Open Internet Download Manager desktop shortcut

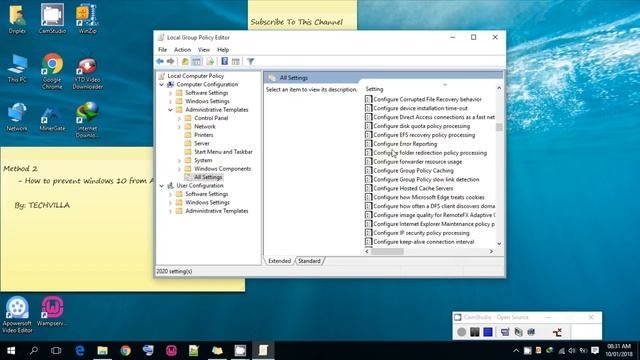pyautogui.click(x=87, y=120)
